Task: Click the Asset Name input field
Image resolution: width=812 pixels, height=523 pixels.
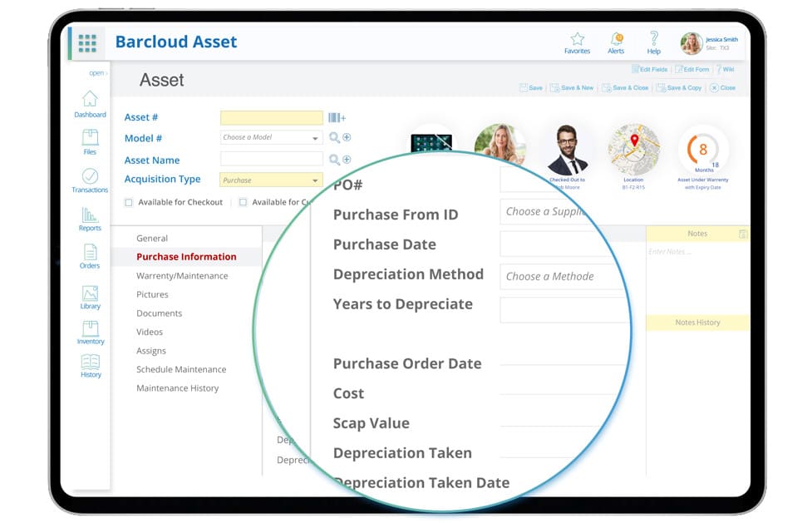Action: pyautogui.click(x=271, y=159)
